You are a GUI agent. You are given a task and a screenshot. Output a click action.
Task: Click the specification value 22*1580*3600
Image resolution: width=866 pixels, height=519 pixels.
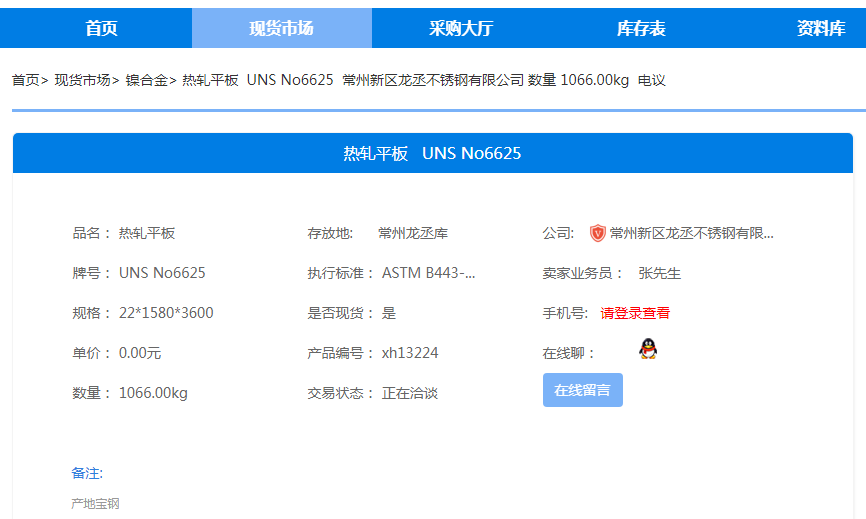coord(166,313)
